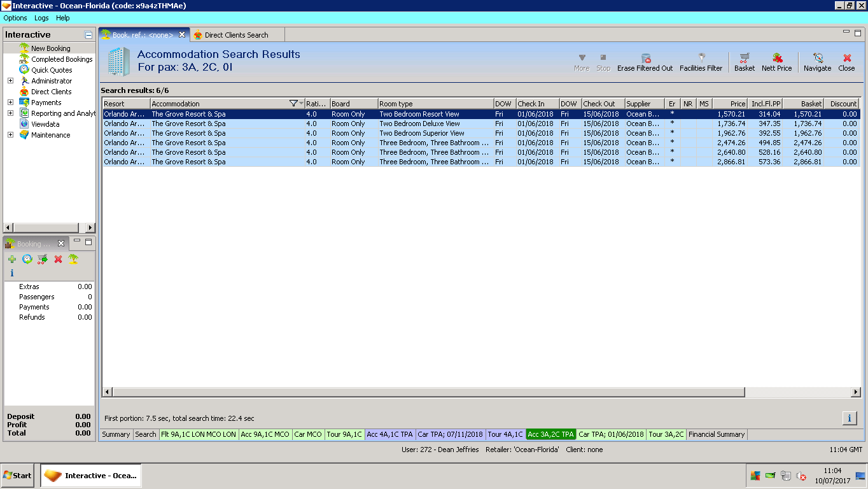The height and width of the screenshot is (489, 868).
Task: Open the Options menu
Action: (x=15, y=18)
